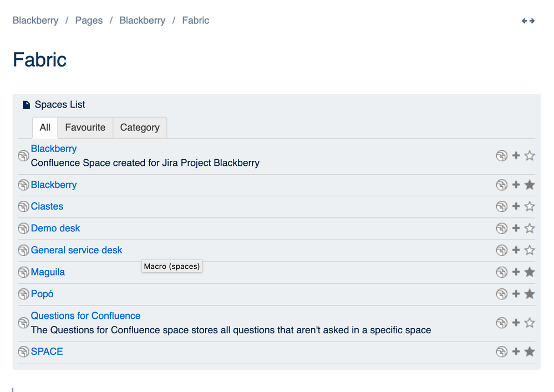Click the Fabric page title heading
The width and height of the screenshot is (554, 392).
point(40,60)
